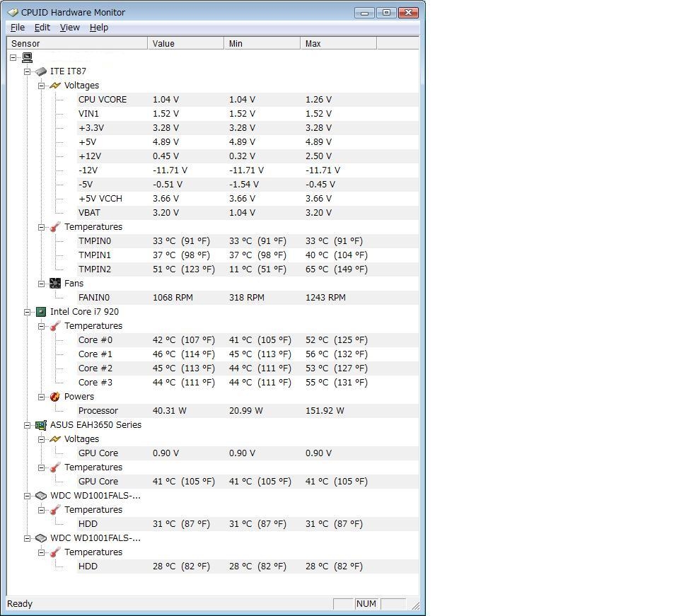Click the NUM status bar indicator
This screenshot has height=616, width=679.
[366, 603]
